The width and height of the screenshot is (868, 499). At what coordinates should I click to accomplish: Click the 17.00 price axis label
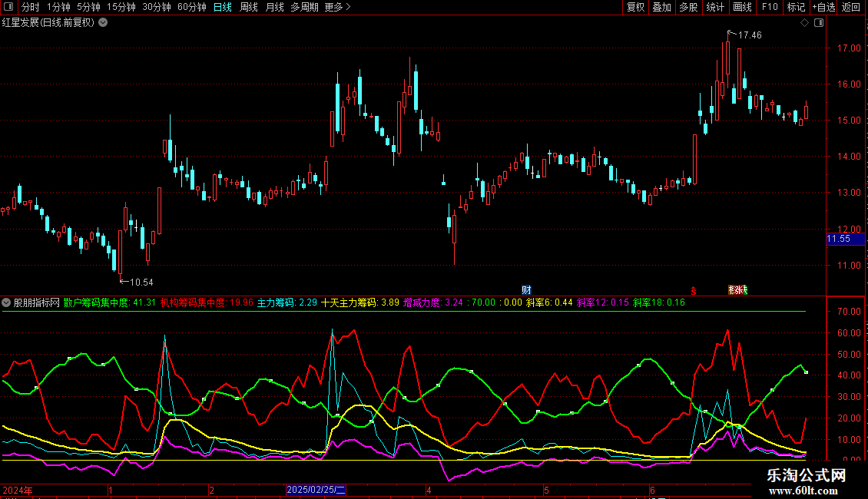(x=849, y=48)
